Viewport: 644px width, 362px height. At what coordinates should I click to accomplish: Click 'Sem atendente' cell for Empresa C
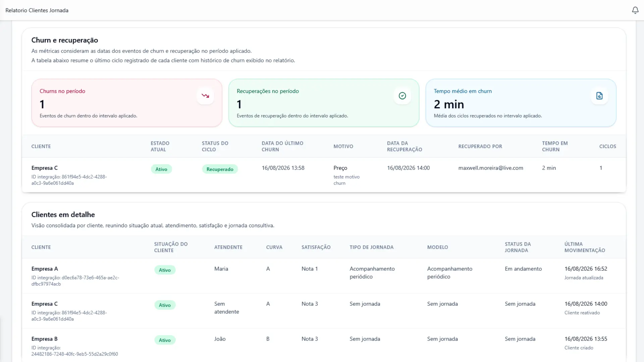coord(226,308)
